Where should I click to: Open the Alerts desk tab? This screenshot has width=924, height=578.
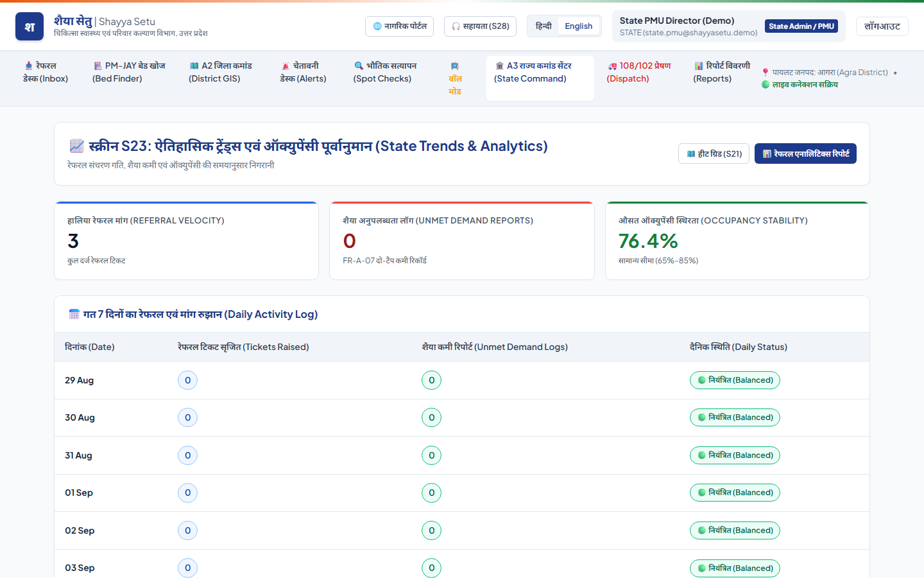304,72
